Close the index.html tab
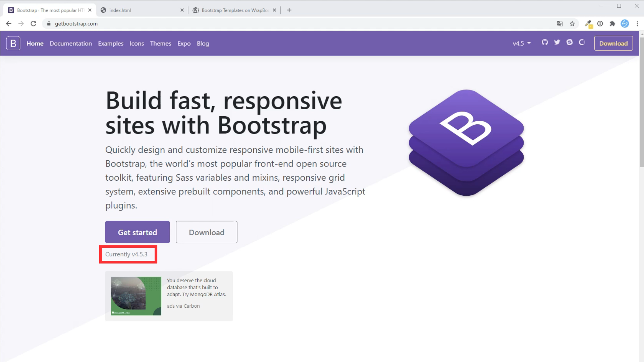 [x=182, y=10]
